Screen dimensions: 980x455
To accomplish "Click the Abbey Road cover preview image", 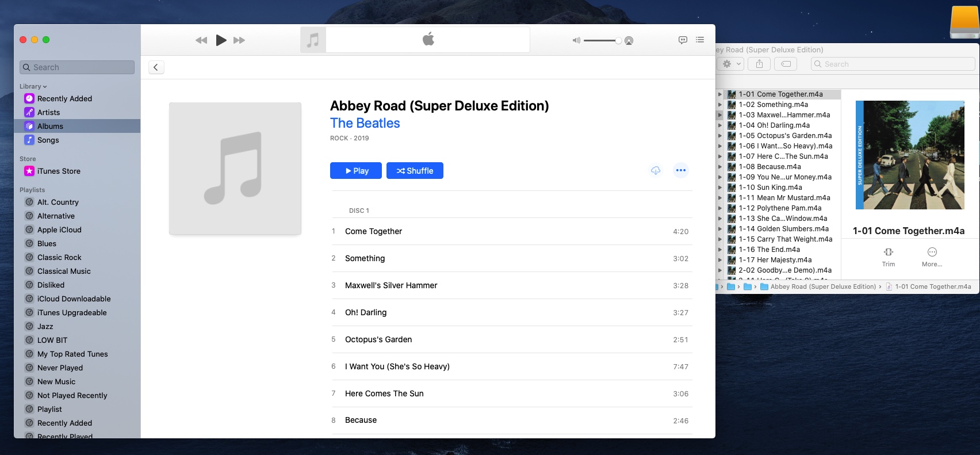I will click(910, 155).
